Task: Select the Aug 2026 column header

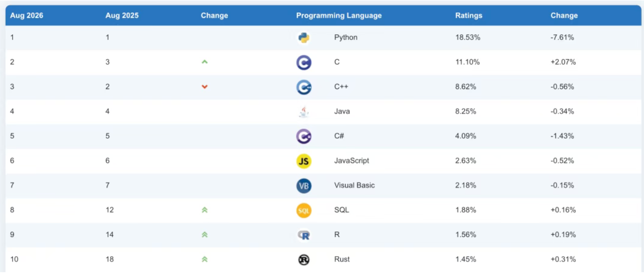Action: (x=27, y=15)
